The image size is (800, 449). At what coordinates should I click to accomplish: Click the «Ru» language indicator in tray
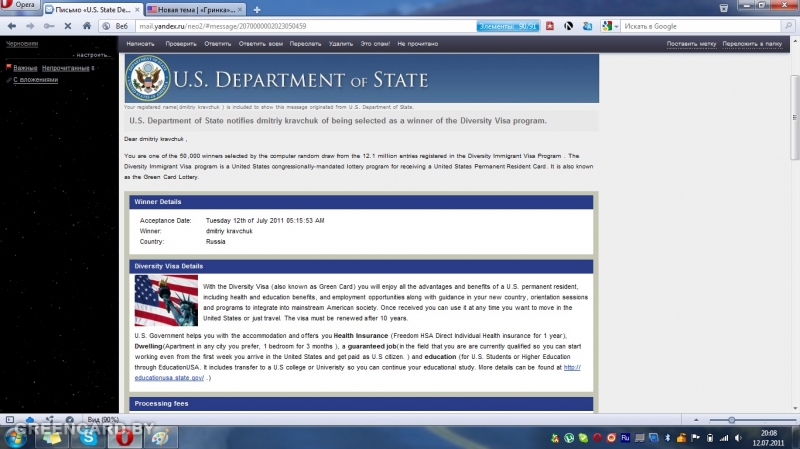pyautogui.click(x=625, y=438)
